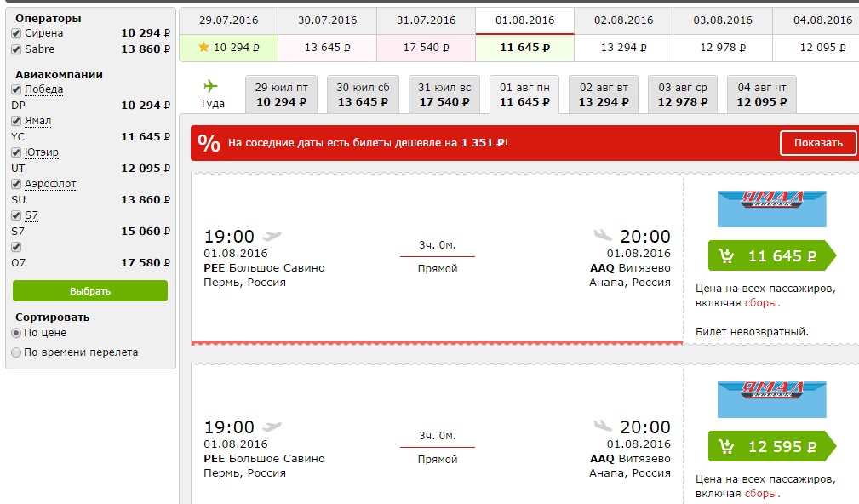The image size is (859, 504).
Task: Click the Yamal airline logo in second flight
Action: [771, 399]
